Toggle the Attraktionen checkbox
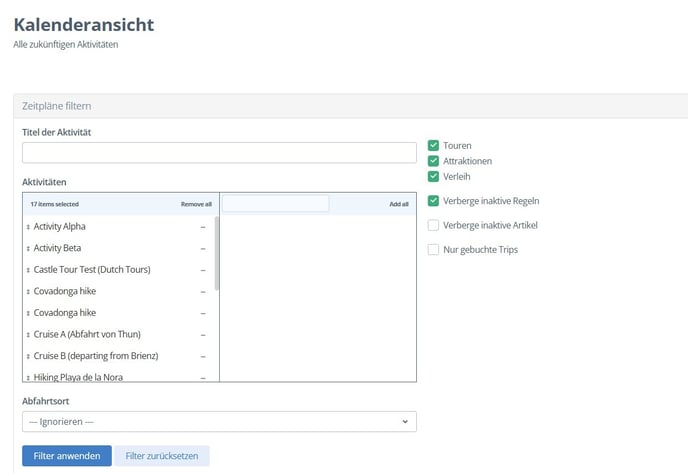 [x=433, y=161]
